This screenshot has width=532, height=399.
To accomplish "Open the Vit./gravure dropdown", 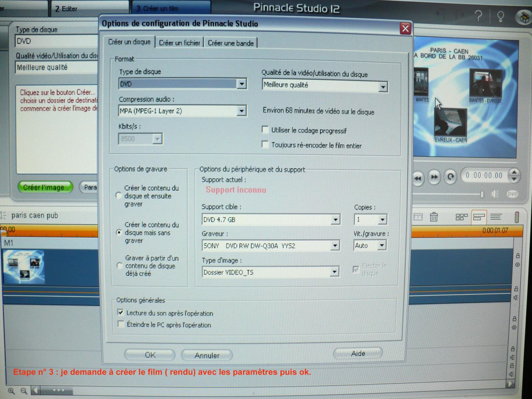I will click(382, 245).
